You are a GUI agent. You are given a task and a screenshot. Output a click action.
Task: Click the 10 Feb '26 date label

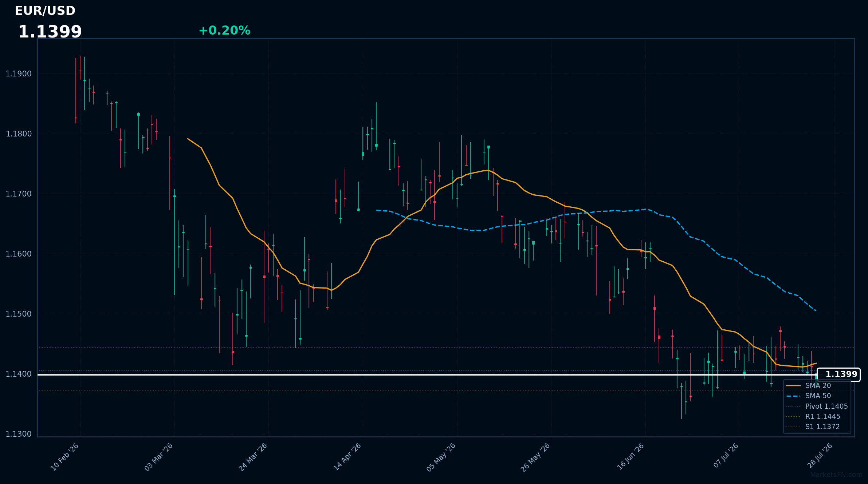(64, 457)
